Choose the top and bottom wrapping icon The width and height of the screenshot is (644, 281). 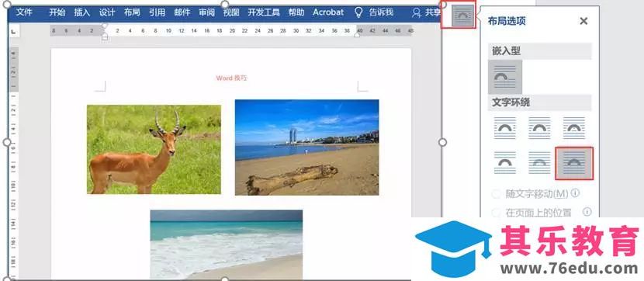pos(505,163)
